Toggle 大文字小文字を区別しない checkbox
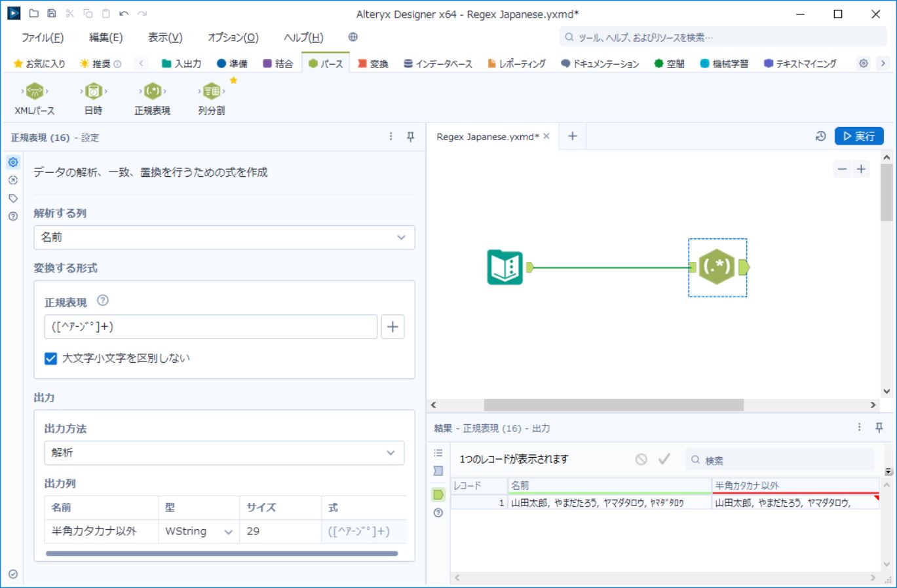Image resolution: width=897 pixels, height=588 pixels. (51, 358)
